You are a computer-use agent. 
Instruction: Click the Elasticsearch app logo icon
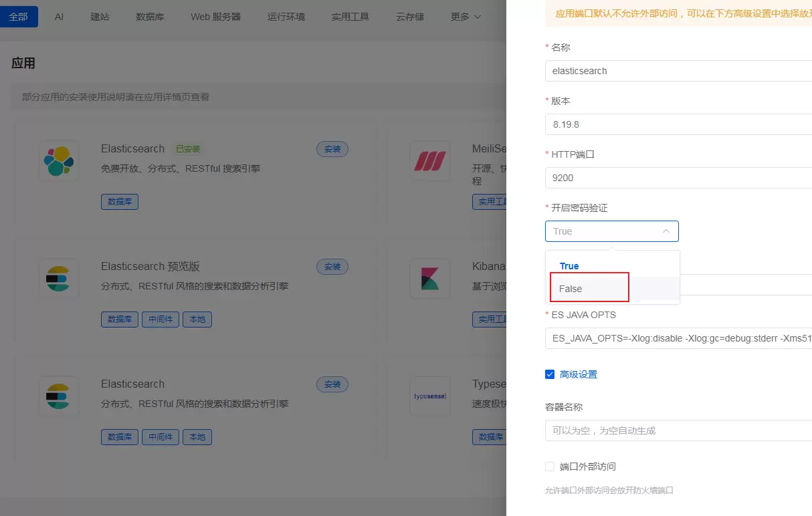(x=59, y=161)
